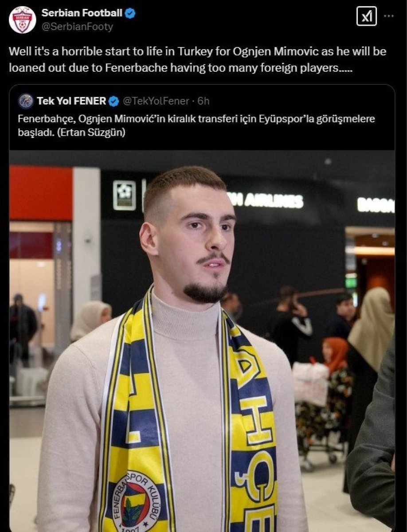Click Tek Yol FENER's verified checkmark badge

[x=113, y=102]
